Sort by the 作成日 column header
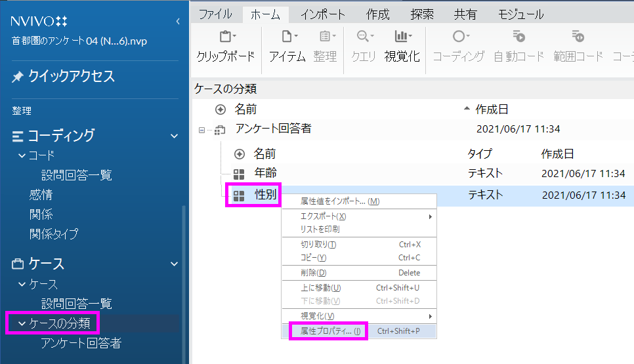 click(492, 110)
